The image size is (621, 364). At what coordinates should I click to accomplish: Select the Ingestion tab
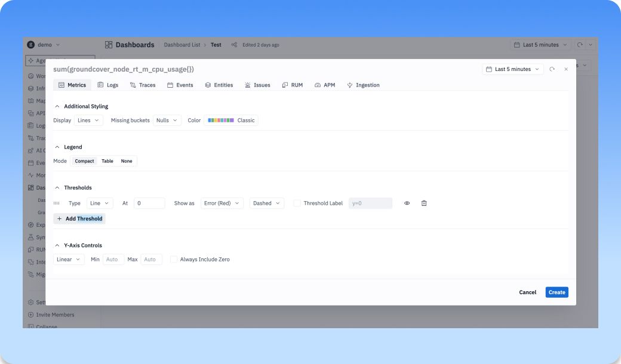363,85
